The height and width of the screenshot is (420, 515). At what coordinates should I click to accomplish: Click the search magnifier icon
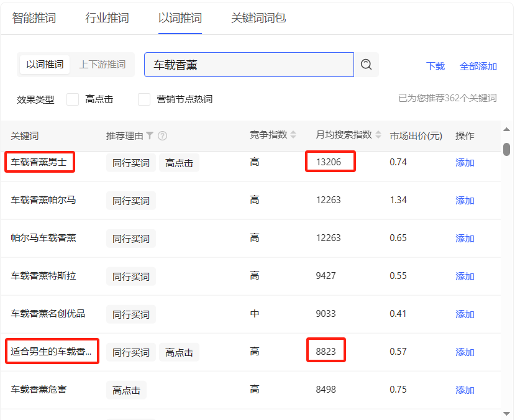pyautogui.click(x=366, y=65)
